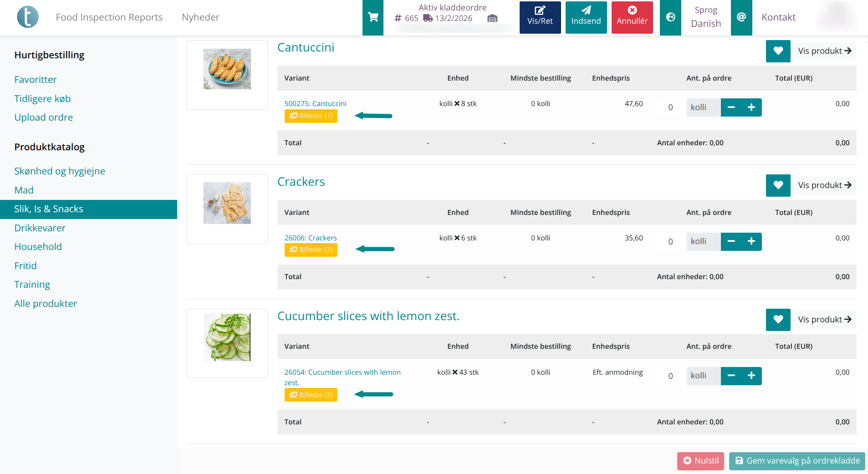
Task: Click the @ contact icon
Action: click(x=741, y=17)
